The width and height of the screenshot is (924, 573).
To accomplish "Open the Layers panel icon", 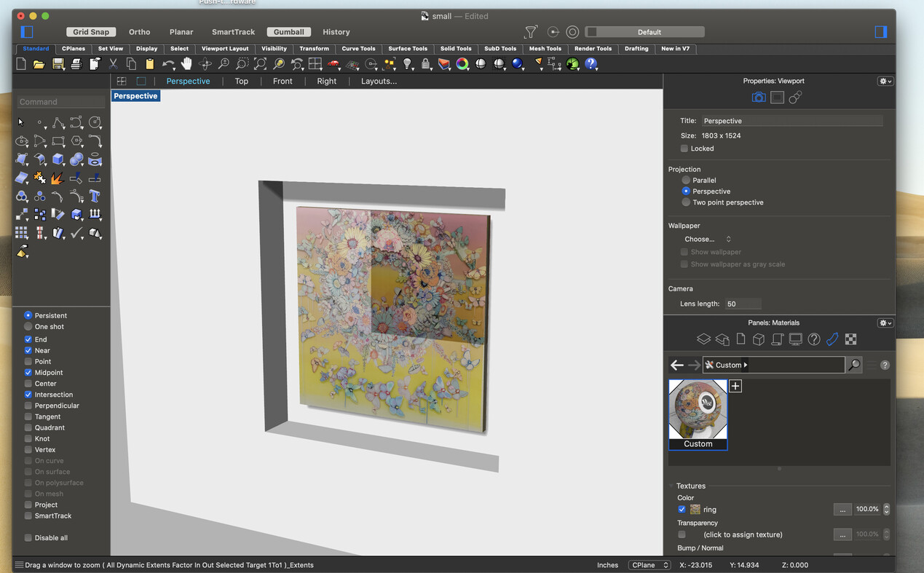I will click(703, 339).
